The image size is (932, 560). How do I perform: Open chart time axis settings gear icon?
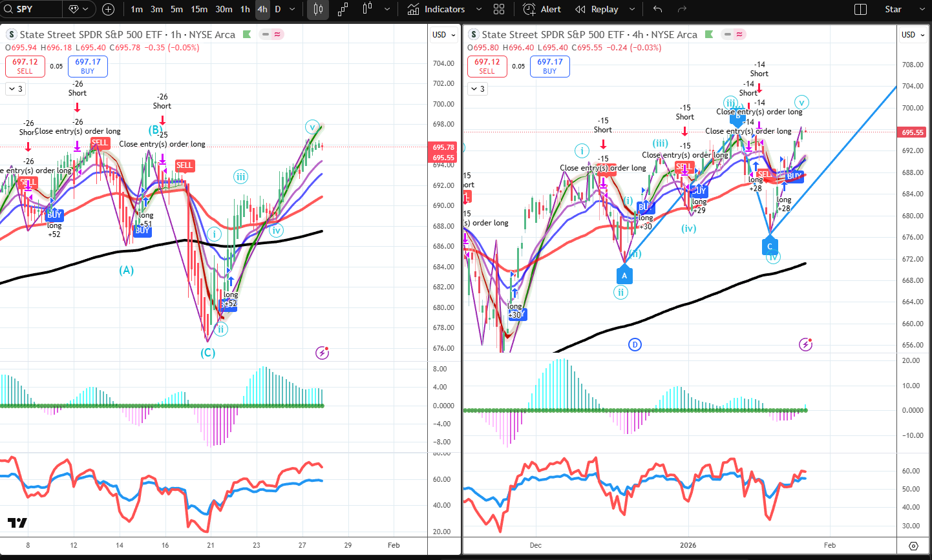click(x=913, y=546)
